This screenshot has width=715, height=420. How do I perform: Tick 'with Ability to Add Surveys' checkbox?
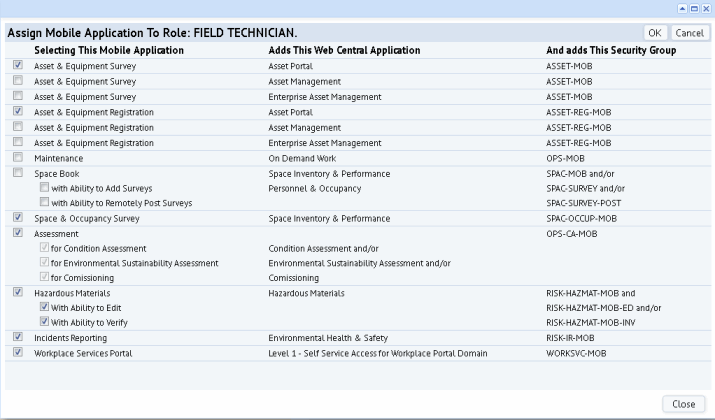tap(44, 188)
